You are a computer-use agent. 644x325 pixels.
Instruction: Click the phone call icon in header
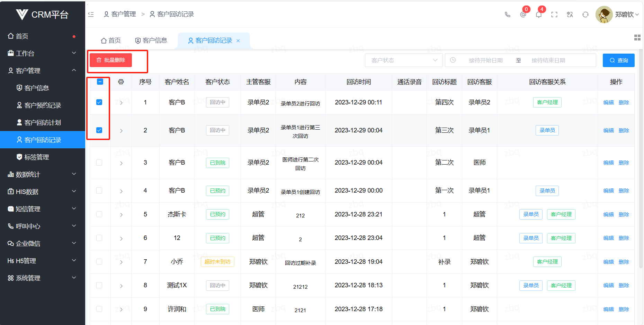pos(508,15)
